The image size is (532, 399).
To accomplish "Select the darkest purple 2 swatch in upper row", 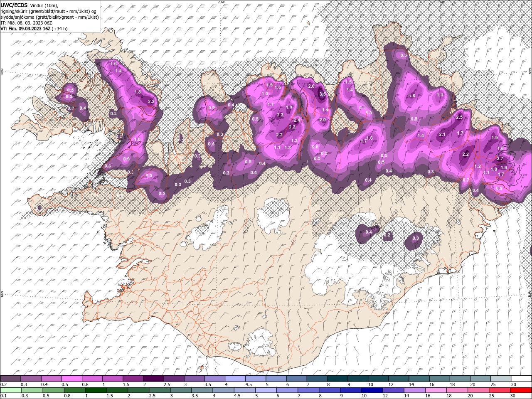I will tap(153, 379).
